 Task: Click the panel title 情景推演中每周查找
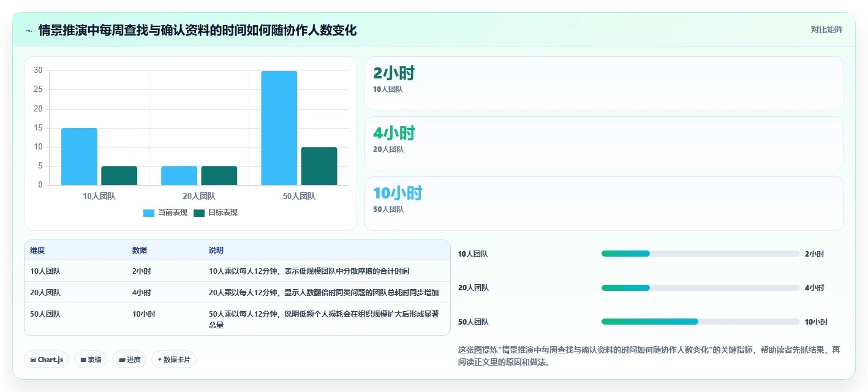197,30
